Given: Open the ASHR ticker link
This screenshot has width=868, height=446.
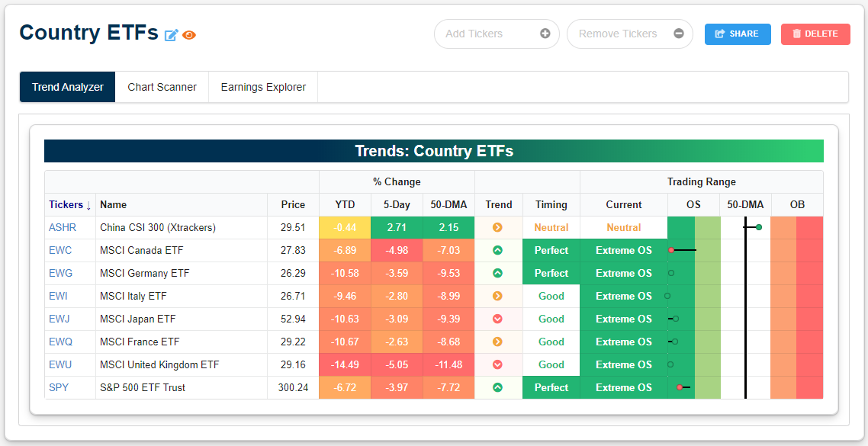Looking at the screenshot, I should click(63, 227).
